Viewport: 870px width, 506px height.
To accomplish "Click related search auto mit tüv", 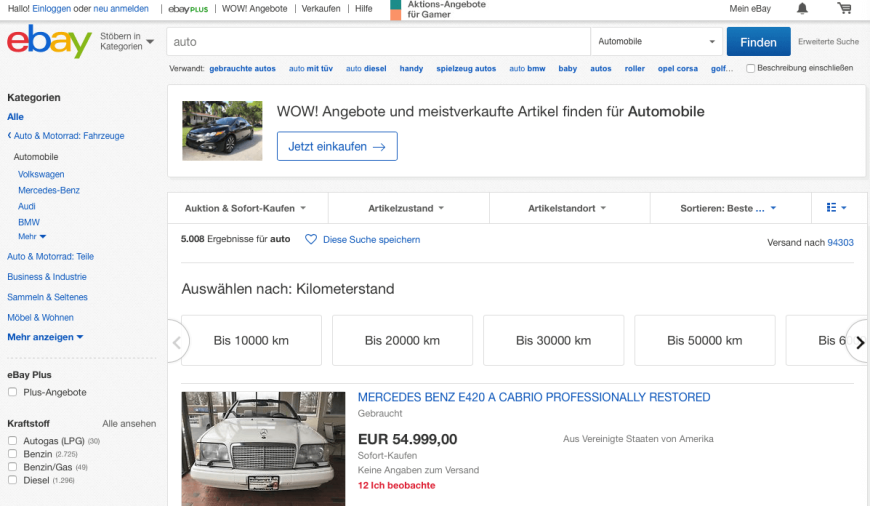I will tap(311, 69).
